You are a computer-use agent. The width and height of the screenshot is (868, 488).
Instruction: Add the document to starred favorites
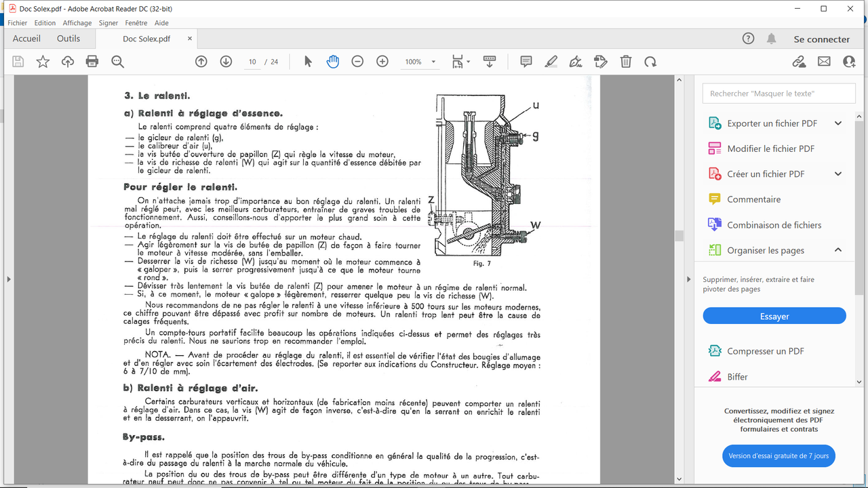(43, 62)
